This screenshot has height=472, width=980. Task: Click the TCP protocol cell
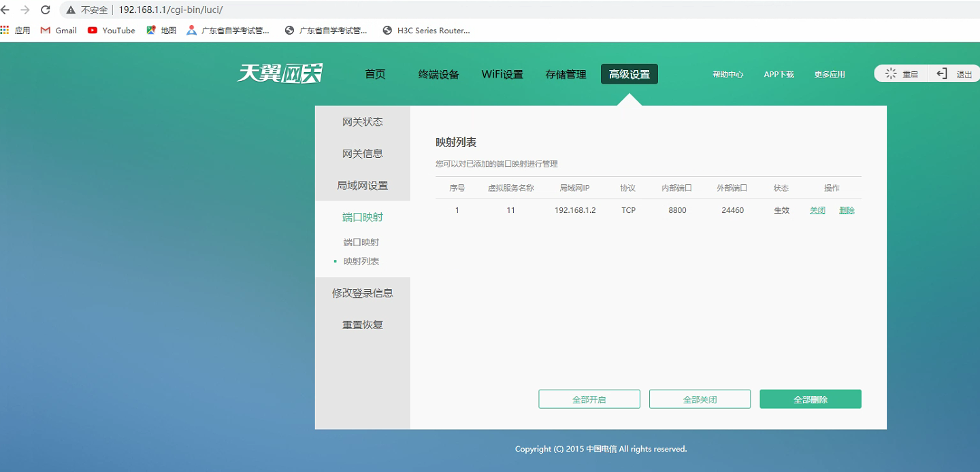coord(628,210)
